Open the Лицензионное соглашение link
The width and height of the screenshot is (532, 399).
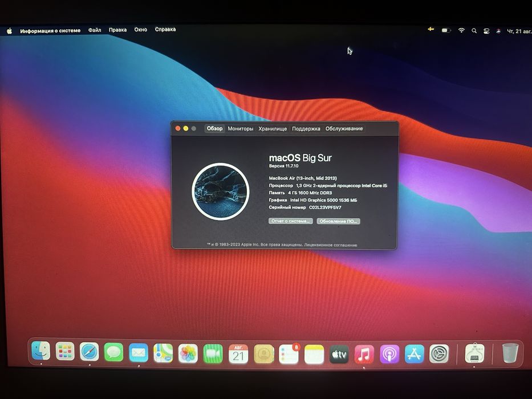(331, 245)
